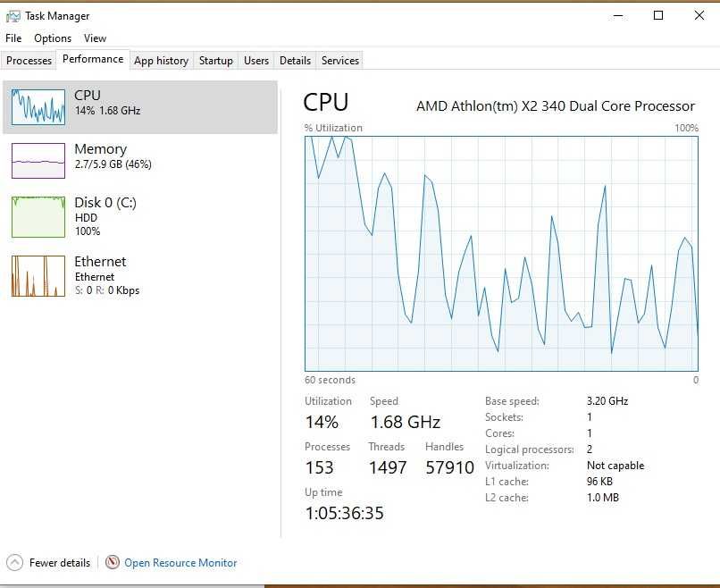720x588 pixels.
Task: Open the Options menu
Action: tap(53, 38)
